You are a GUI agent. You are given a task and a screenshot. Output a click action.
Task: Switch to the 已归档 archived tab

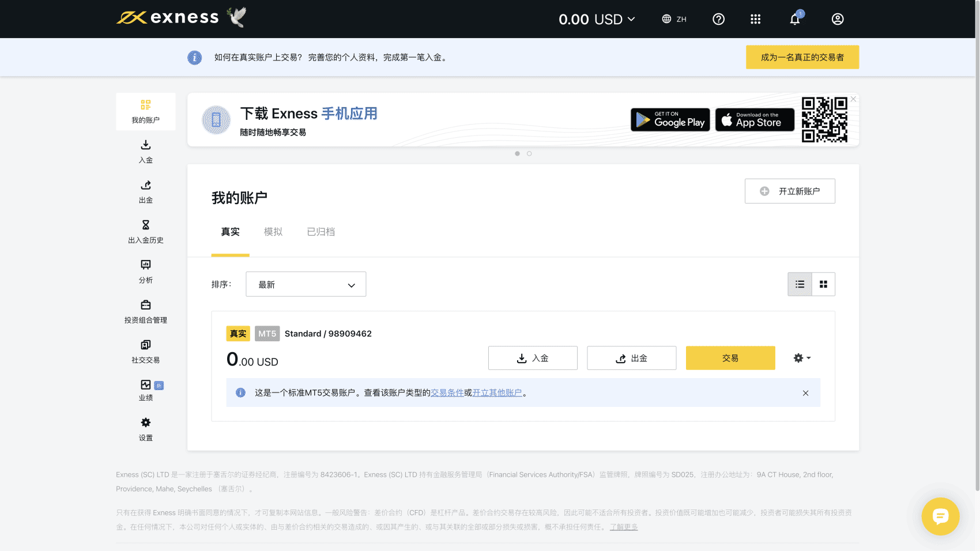(321, 232)
